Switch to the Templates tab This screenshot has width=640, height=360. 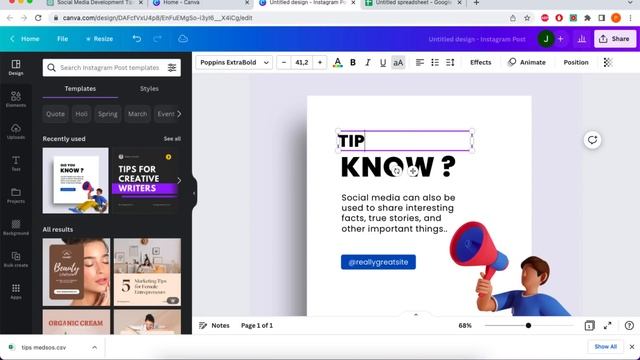click(x=80, y=89)
